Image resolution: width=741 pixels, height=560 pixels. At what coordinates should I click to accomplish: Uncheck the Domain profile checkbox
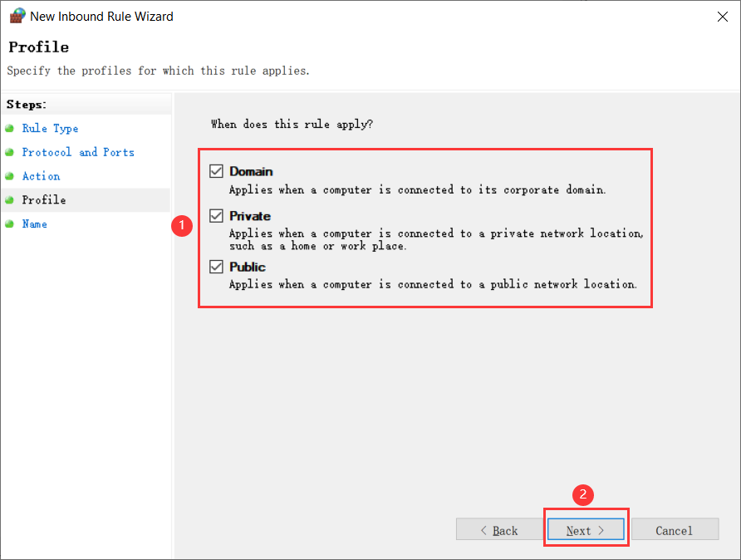pyautogui.click(x=216, y=170)
